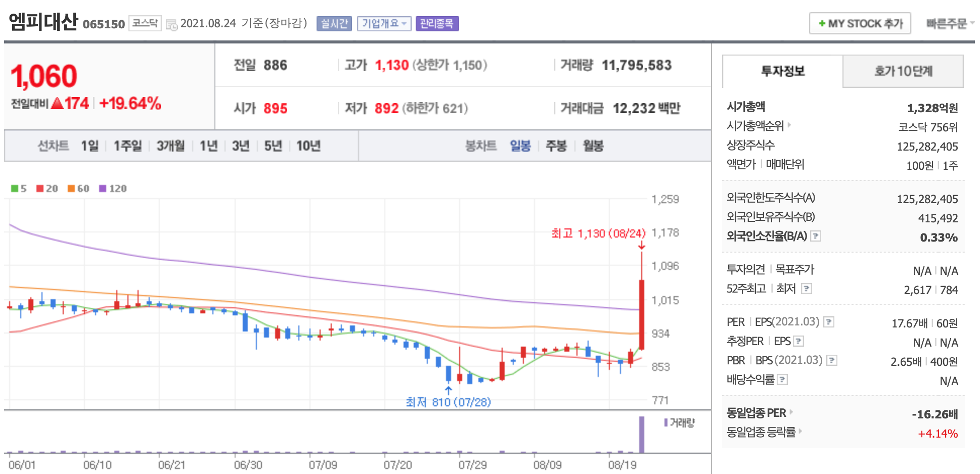
Task: Expand the 동일업종 PER arrow link
Action: 791,412
